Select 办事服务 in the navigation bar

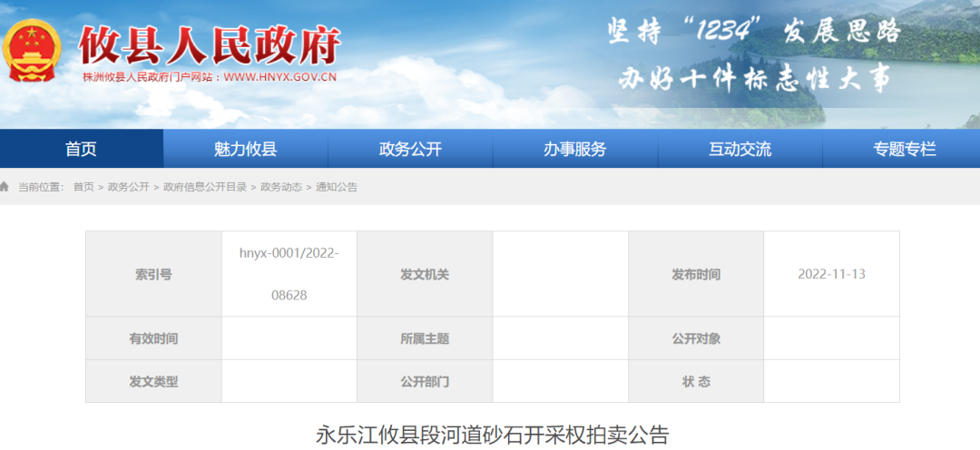(x=575, y=150)
